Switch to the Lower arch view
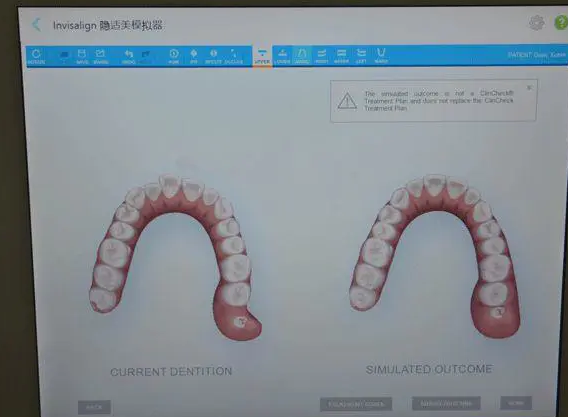 tap(282, 56)
